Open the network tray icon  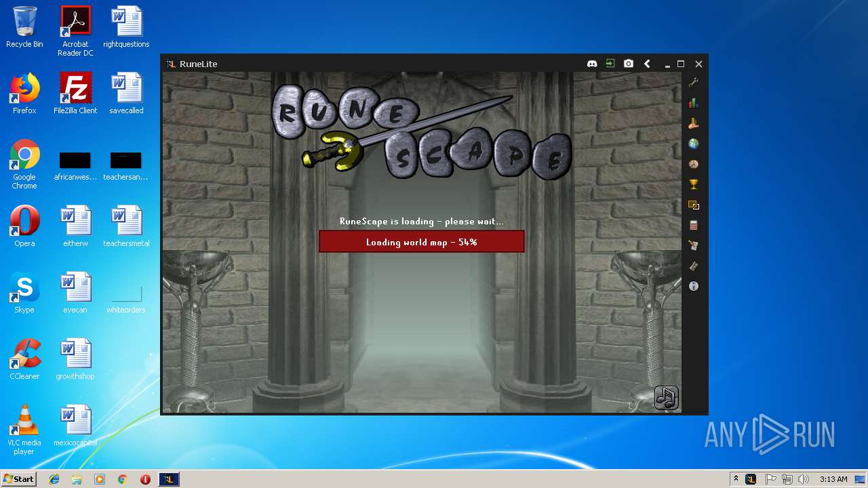[787, 479]
